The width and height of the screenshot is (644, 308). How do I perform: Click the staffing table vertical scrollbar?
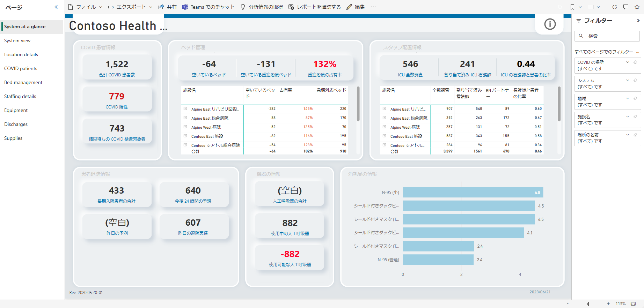click(x=559, y=104)
